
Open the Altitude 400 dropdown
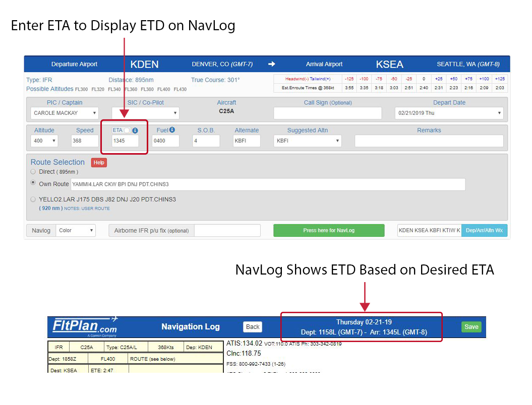click(x=44, y=141)
